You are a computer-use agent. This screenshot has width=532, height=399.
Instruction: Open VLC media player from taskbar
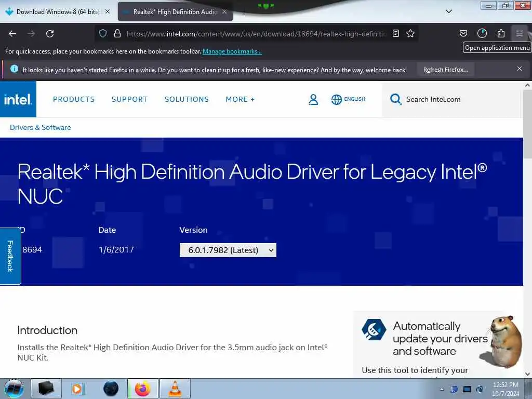coord(175,389)
